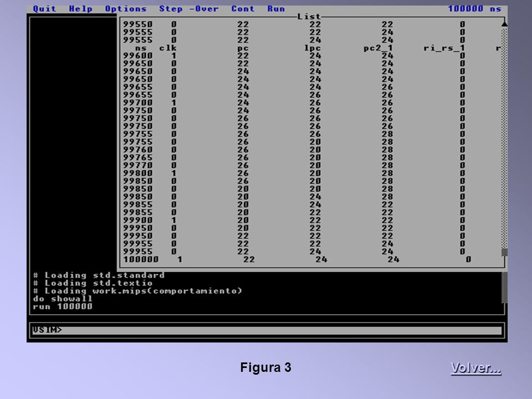The image size is (532, 399).
Task: Select the 99600 time row
Action: pyautogui.click(x=294, y=56)
